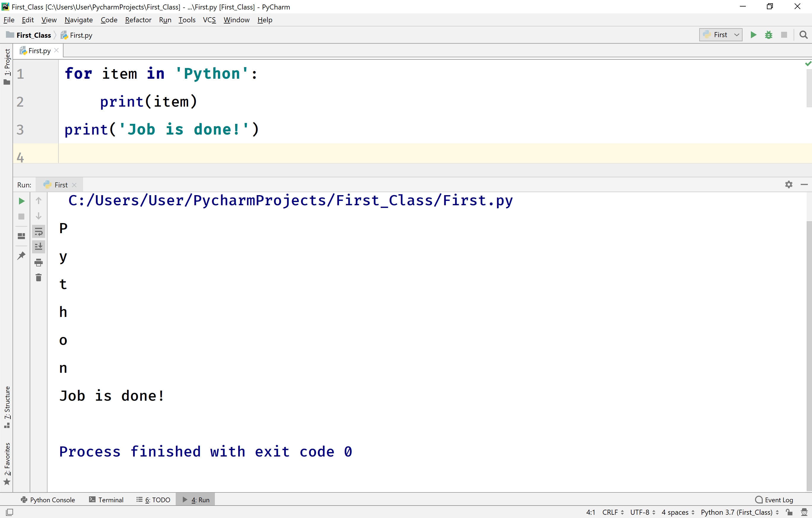Viewport: 812px width, 518px height.
Task: Clear all output with trash icon
Action: 39,277
